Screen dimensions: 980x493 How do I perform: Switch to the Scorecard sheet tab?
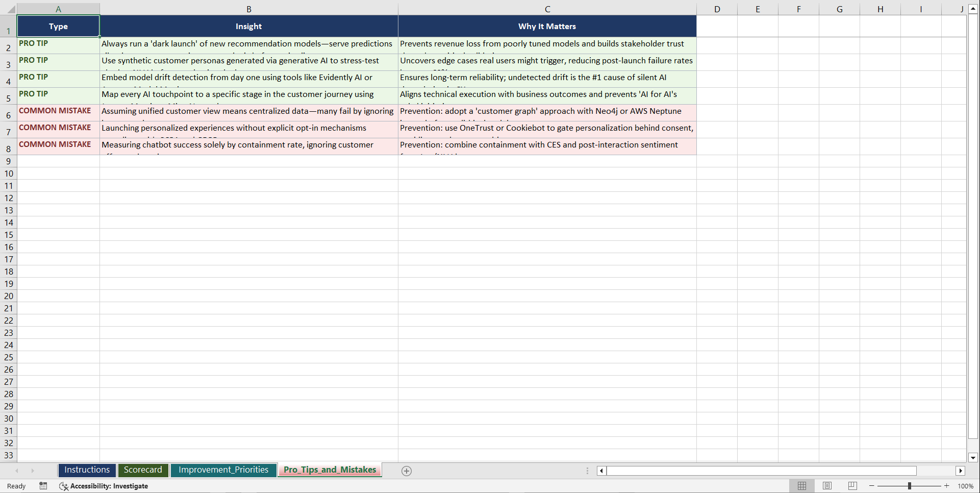pos(143,470)
